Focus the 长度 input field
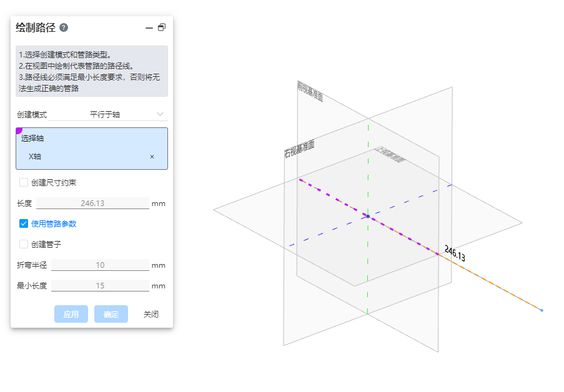564x392 pixels. (x=92, y=203)
